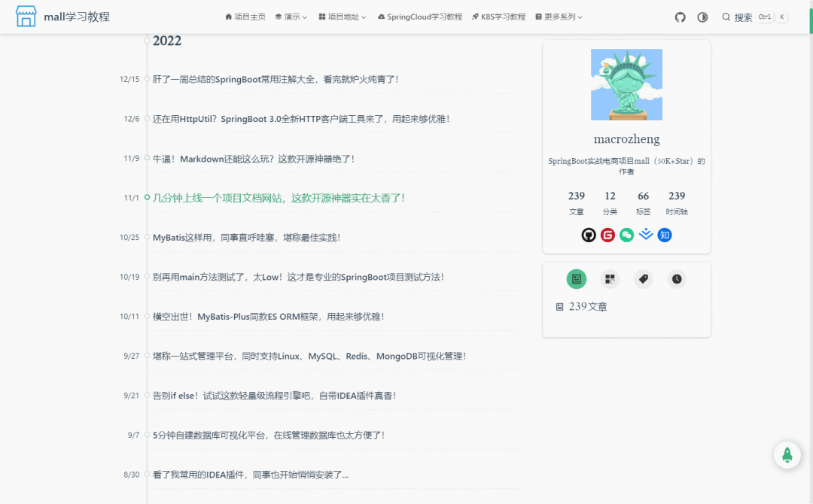View 239 时间轴 timeline count
Screen dimensions: 813x504
pyautogui.click(x=677, y=203)
